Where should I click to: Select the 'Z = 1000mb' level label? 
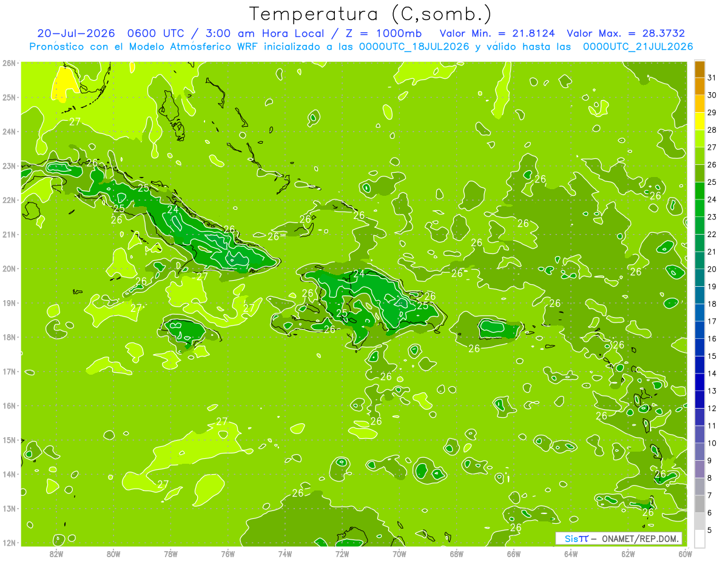(383, 33)
